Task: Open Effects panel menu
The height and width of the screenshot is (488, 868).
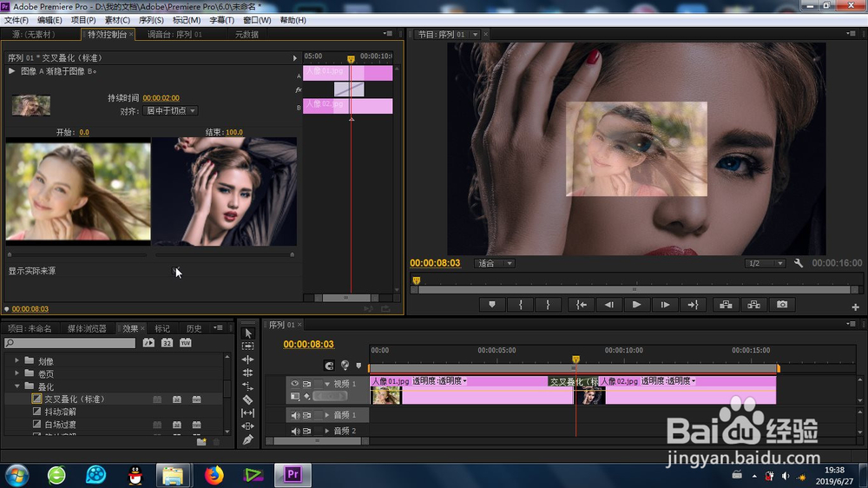Action: click(x=218, y=328)
